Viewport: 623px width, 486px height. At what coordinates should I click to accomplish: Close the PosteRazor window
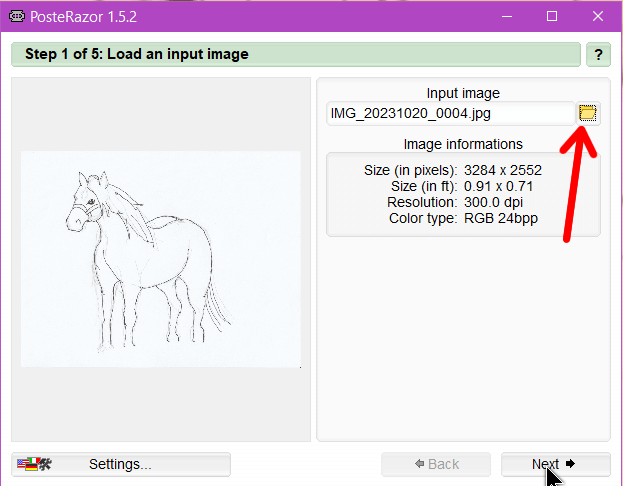click(598, 16)
